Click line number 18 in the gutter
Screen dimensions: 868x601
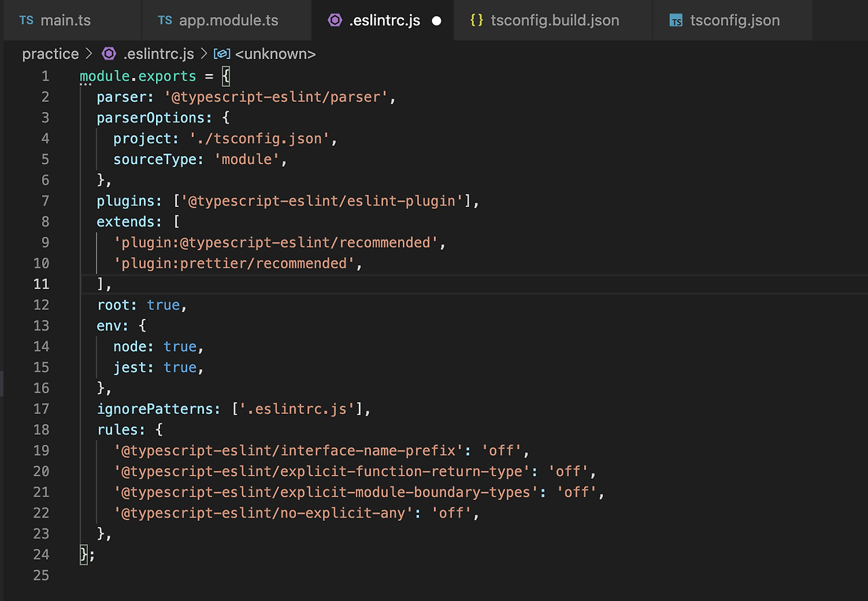point(41,429)
